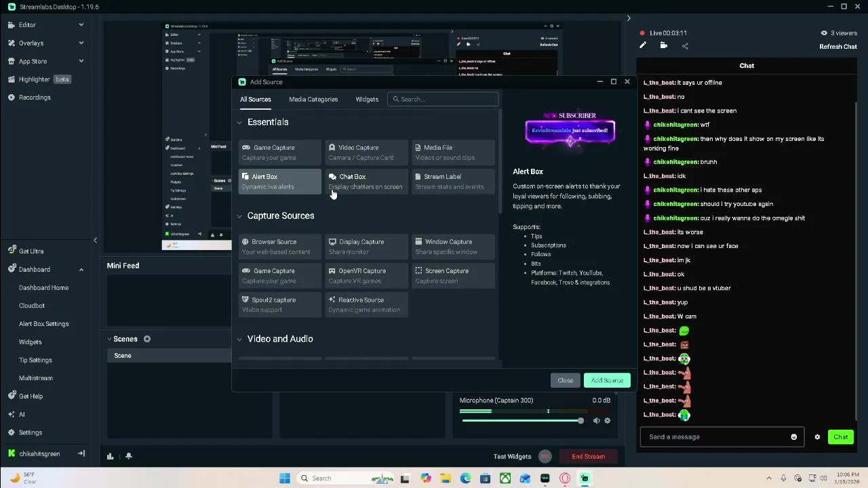Select Media File source
The height and width of the screenshot is (488, 868).
point(453,152)
